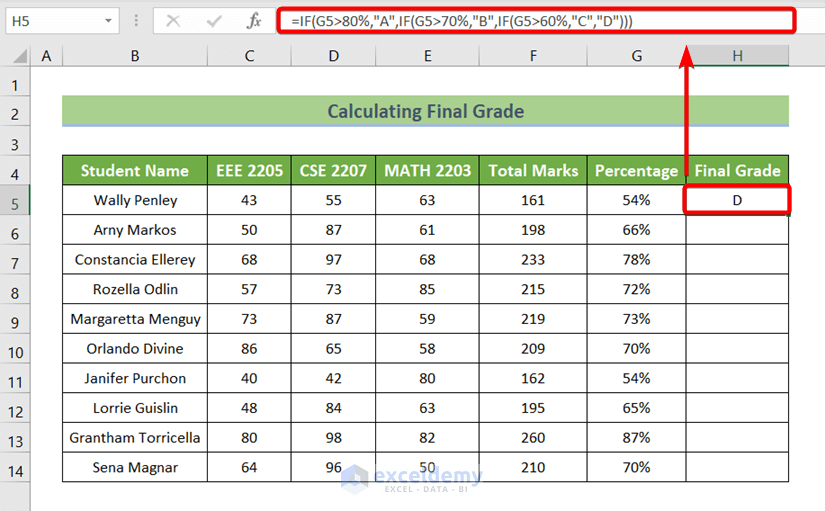Click the Total Marks header cell

click(533, 171)
